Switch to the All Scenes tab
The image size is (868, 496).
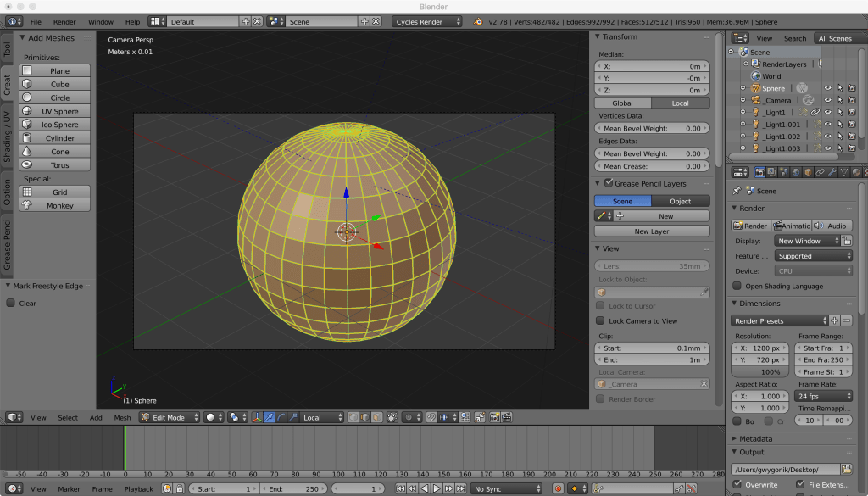click(x=835, y=37)
